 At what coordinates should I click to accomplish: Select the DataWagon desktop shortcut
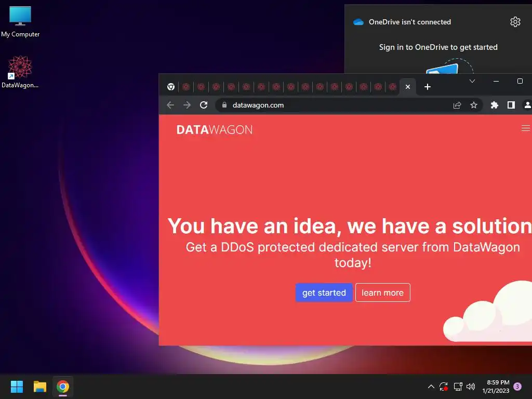pyautogui.click(x=20, y=72)
